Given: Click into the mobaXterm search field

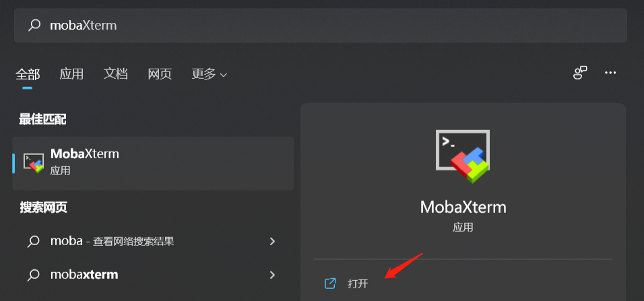Looking at the screenshot, I should (321, 26).
